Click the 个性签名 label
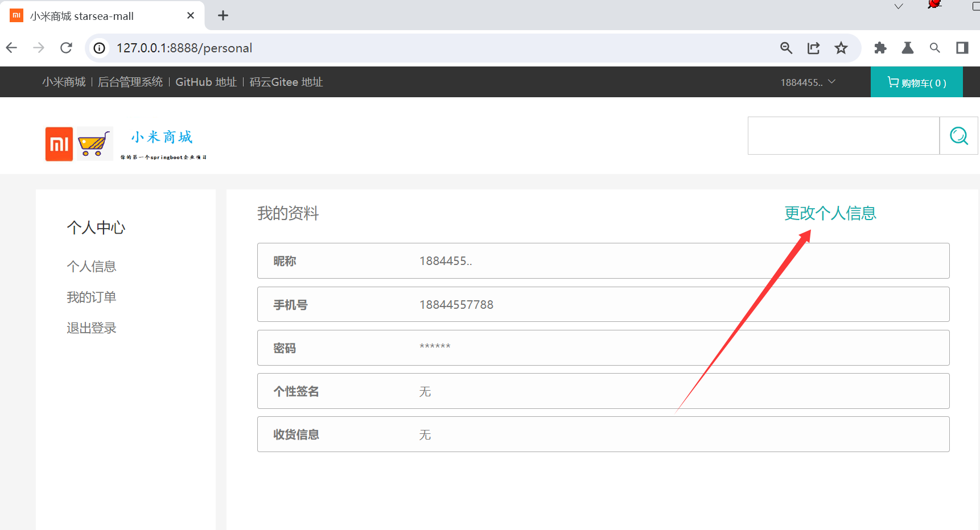This screenshot has height=530, width=980. [x=296, y=391]
